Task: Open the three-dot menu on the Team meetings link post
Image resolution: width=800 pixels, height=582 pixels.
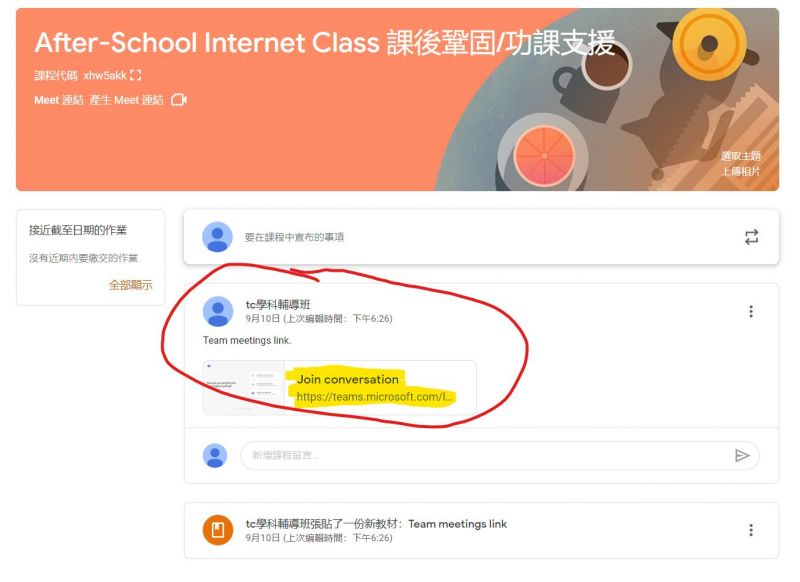Action: 751,311
